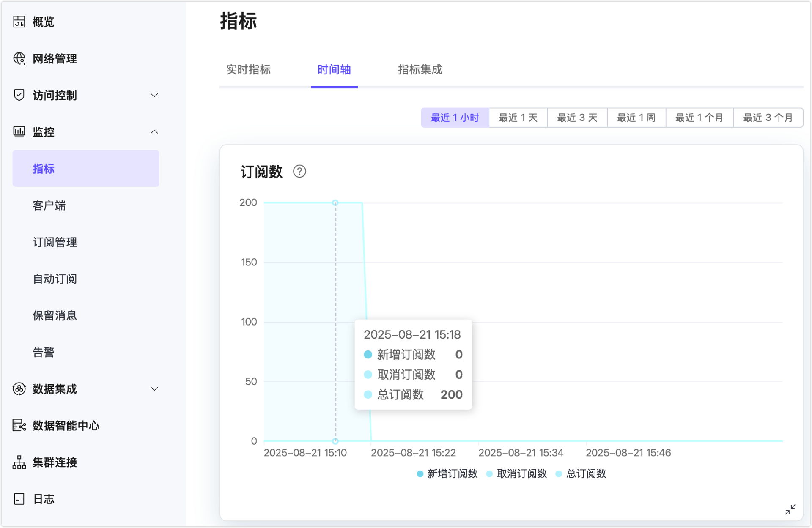Collapse the chart with the shrink icon
Image resolution: width=812 pixels, height=528 pixels.
[790, 509]
